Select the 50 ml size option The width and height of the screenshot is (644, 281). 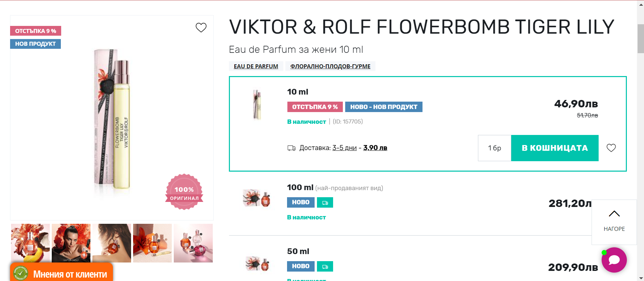(x=298, y=251)
